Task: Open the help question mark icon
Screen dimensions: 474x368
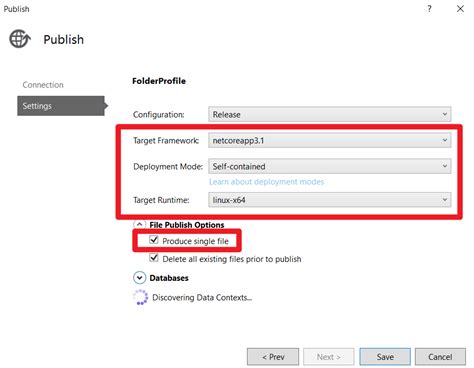Action: 429,9
